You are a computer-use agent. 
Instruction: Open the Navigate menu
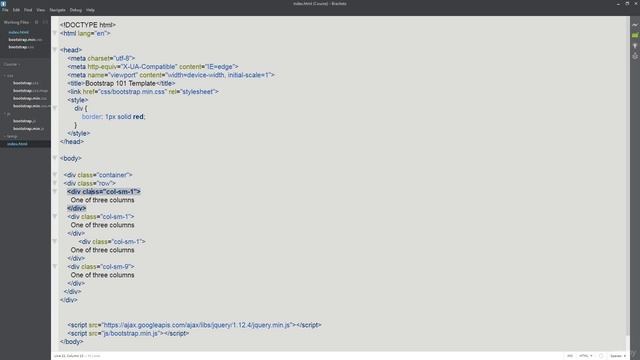coord(58,10)
